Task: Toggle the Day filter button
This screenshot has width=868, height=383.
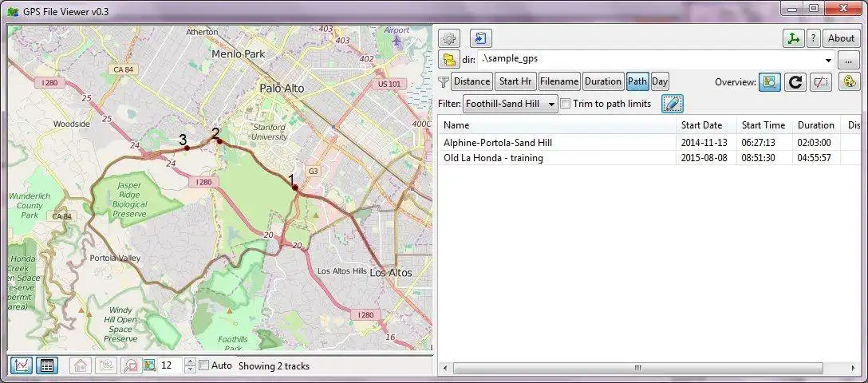Action: pyautogui.click(x=659, y=81)
